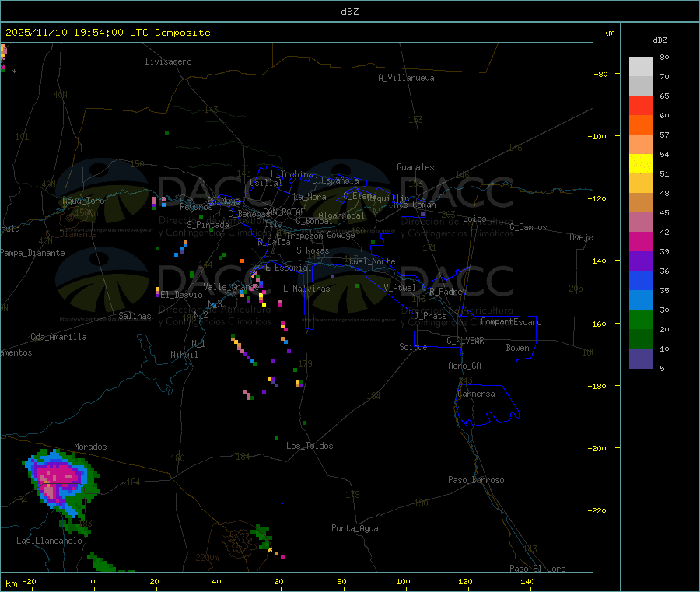Click the G_Campos location label

coord(528,227)
